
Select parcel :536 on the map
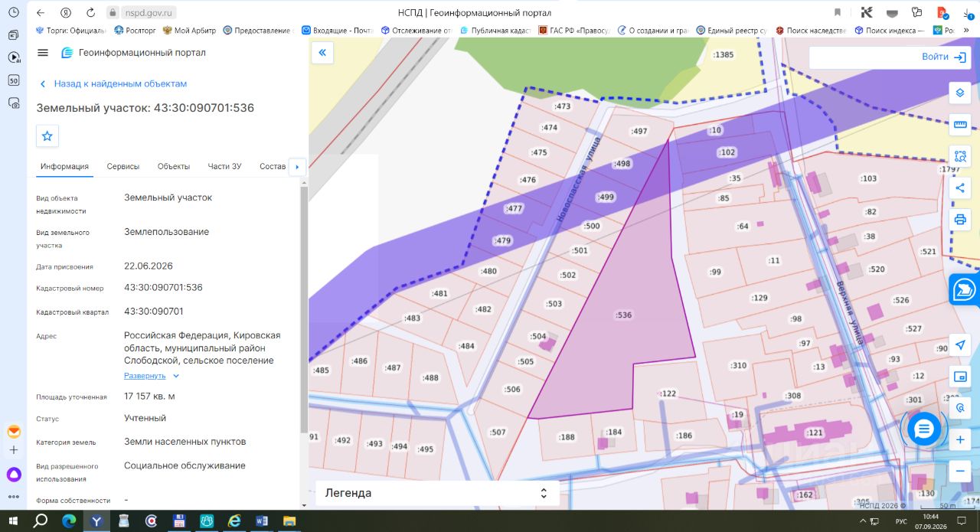624,315
